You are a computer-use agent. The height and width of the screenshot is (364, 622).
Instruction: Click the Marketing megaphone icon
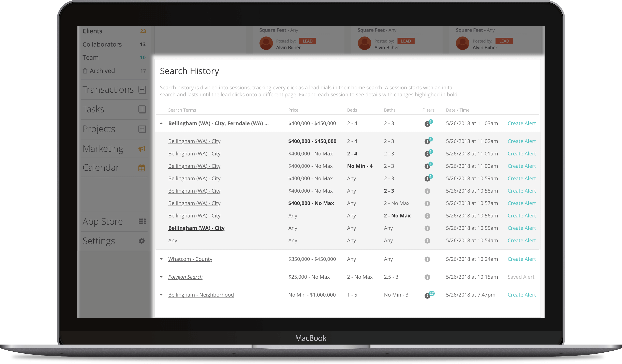tap(142, 149)
